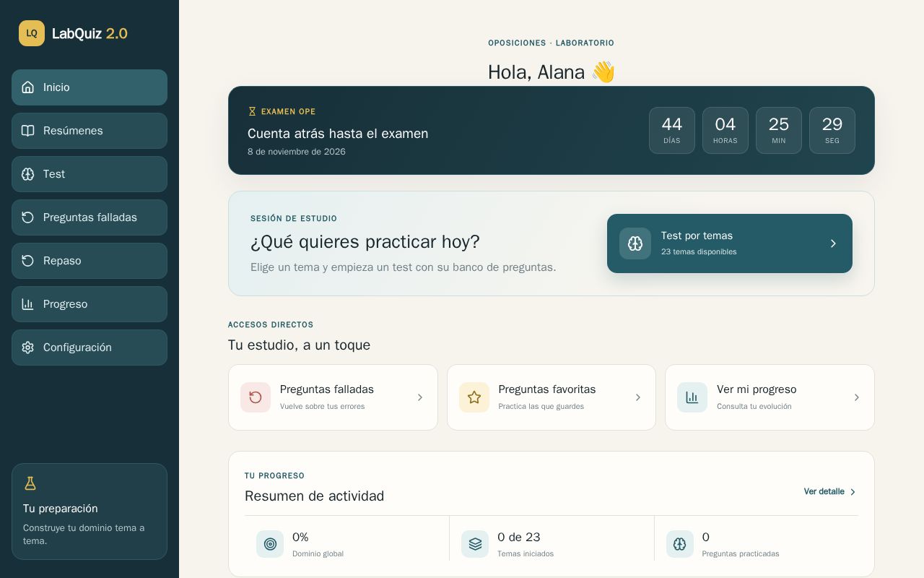Image resolution: width=924 pixels, height=578 pixels.
Task: Click the "¿Qué quieres practicar hoy?" heading
Action: click(365, 241)
